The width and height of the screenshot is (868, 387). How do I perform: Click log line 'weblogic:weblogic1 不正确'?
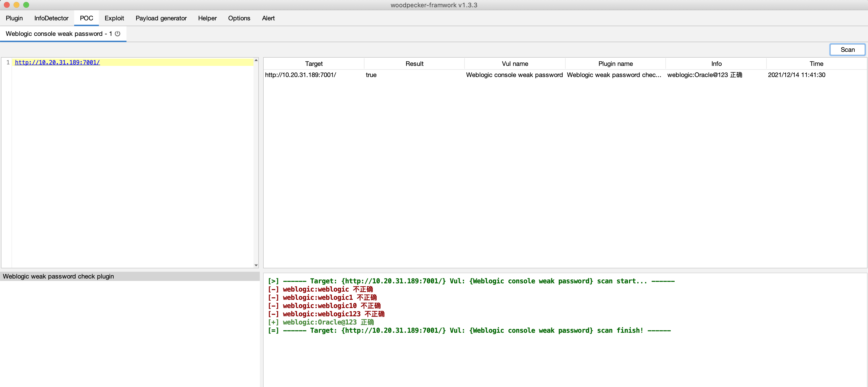tap(323, 297)
